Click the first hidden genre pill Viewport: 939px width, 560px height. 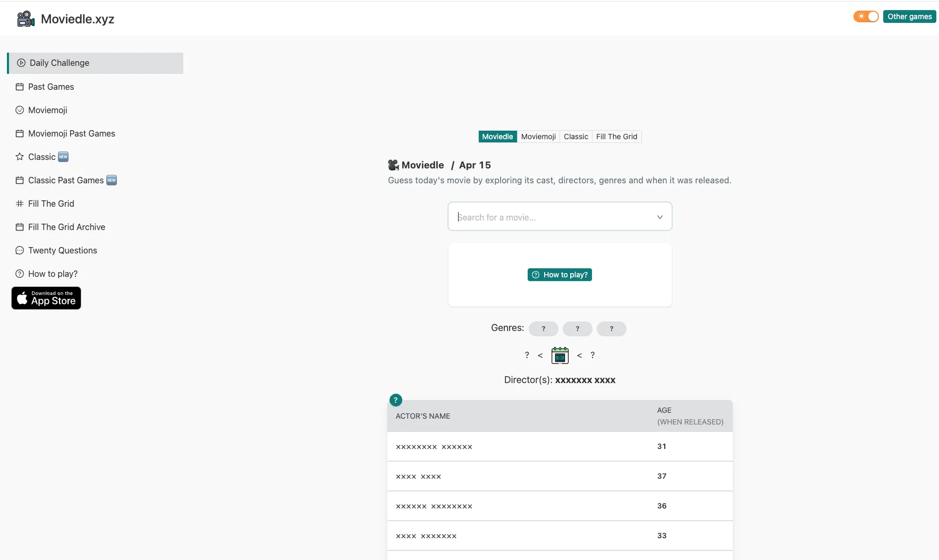pyautogui.click(x=543, y=329)
